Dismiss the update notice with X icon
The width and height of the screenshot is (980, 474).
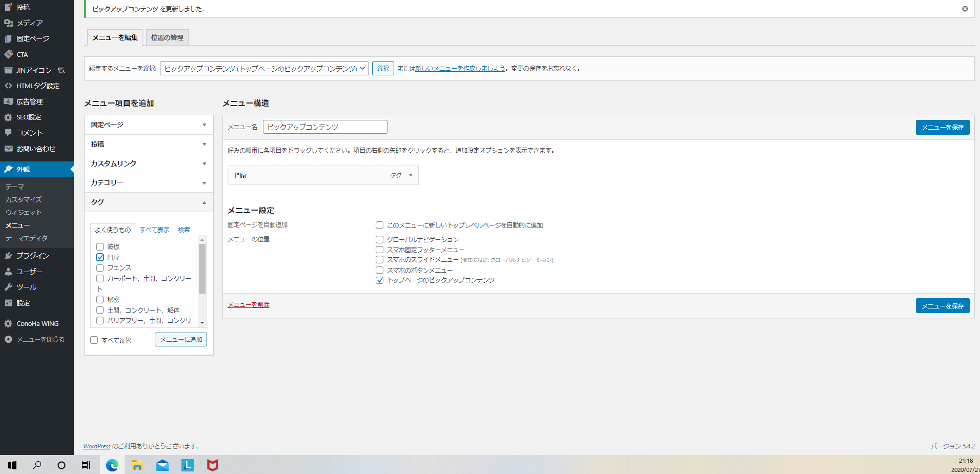(965, 9)
